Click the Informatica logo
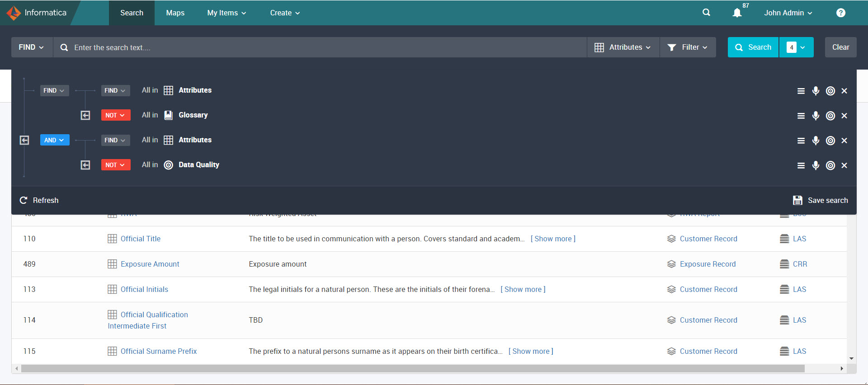This screenshot has width=868, height=385. click(x=37, y=13)
